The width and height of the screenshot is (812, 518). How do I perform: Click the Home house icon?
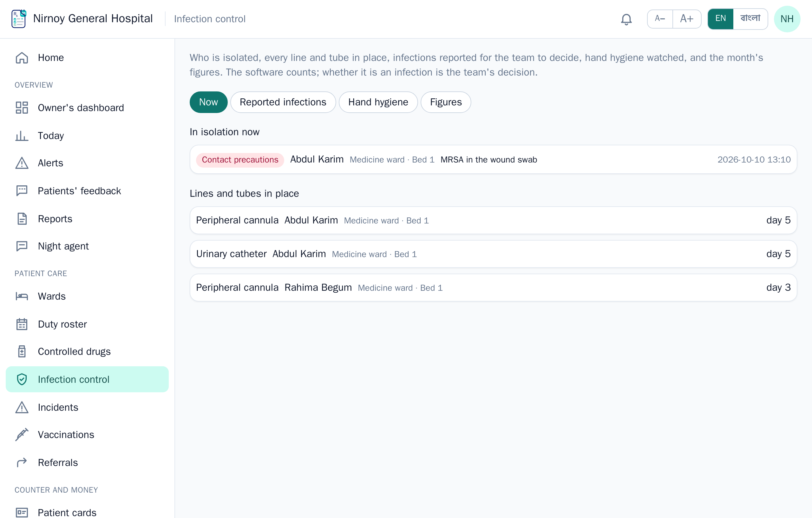(22, 58)
